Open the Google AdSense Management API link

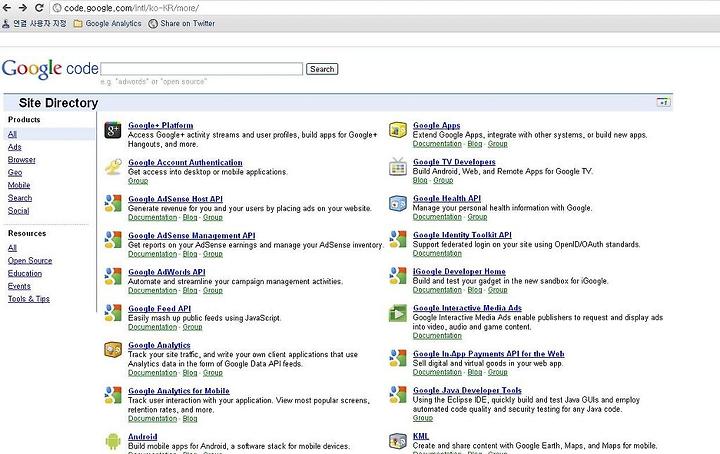point(192,235)
